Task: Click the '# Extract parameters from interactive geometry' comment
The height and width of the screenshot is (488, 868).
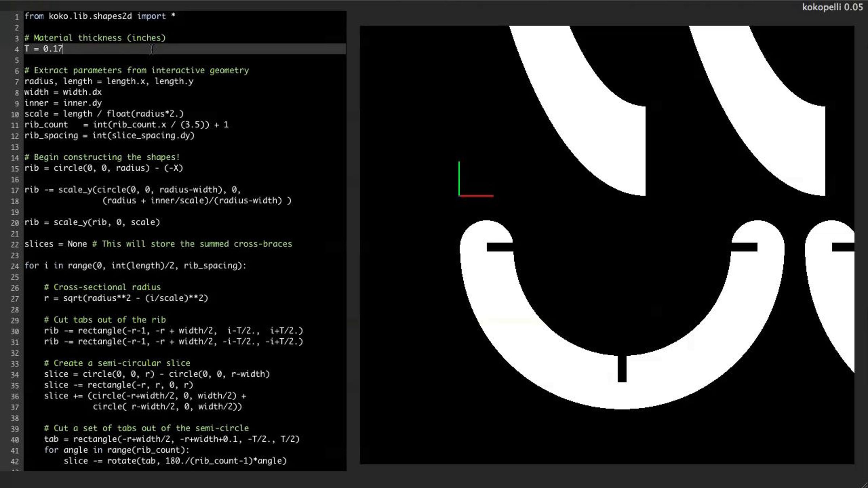Action: pyautogui.click(x=137, y=70)
